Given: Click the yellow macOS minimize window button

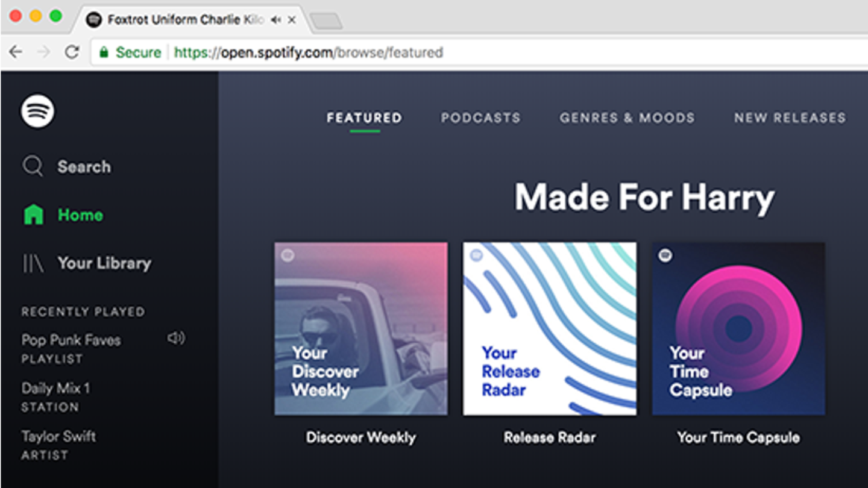Looking at the screenshot, I should pos(36,16).
